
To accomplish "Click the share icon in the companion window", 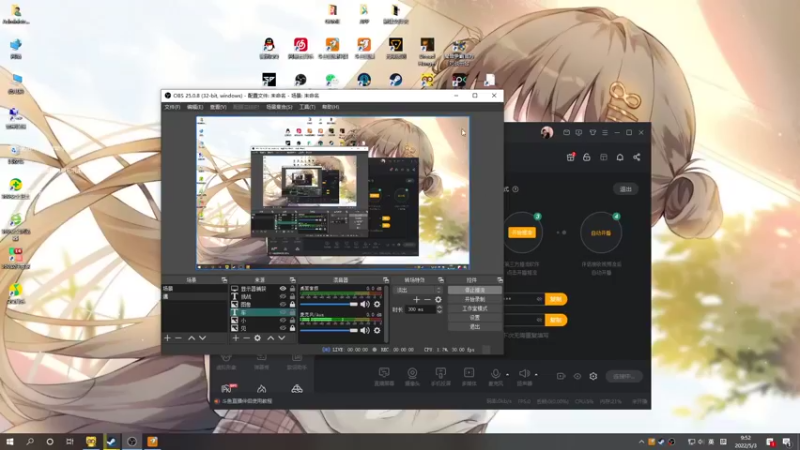I will point(637,157).
